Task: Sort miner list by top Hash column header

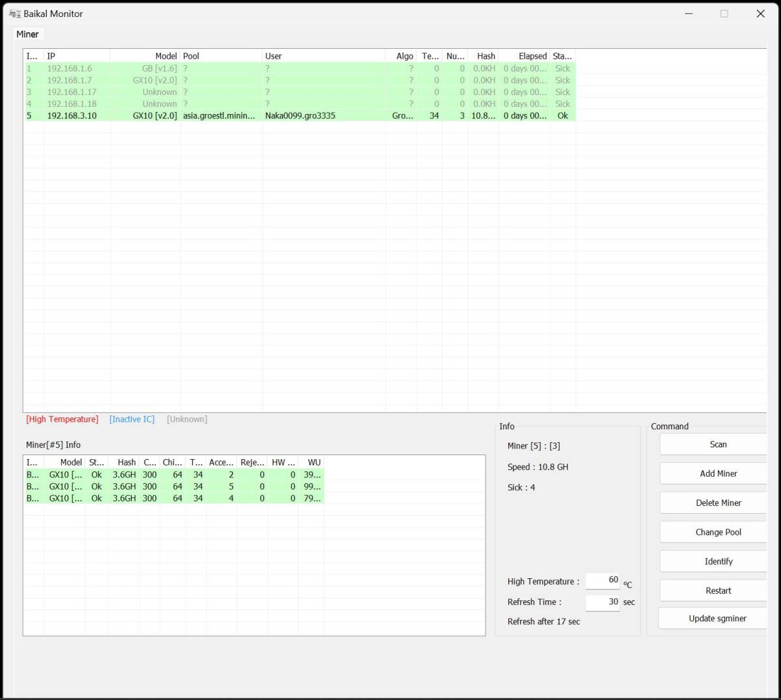Action: click(483, 56)
